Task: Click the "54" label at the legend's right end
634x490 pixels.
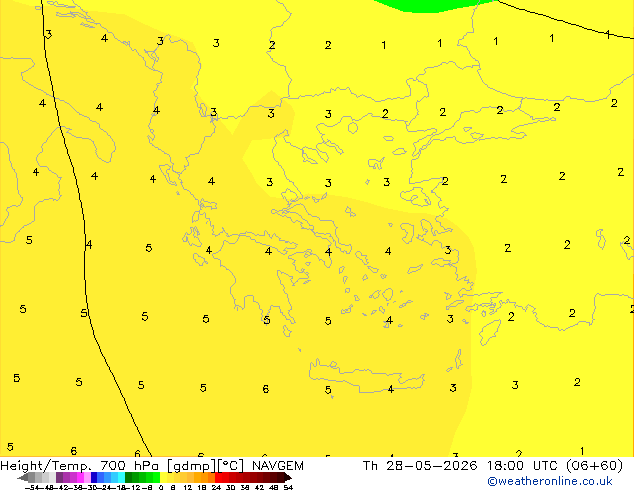Action: 288,487
